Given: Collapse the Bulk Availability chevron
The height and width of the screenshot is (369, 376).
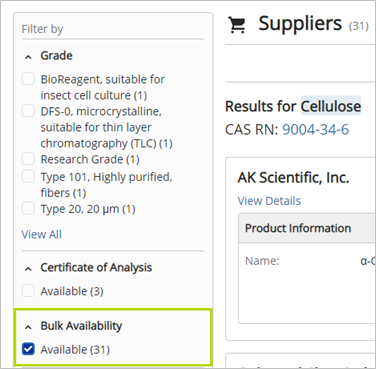Looking at the screenshot, I should [28, 327].
